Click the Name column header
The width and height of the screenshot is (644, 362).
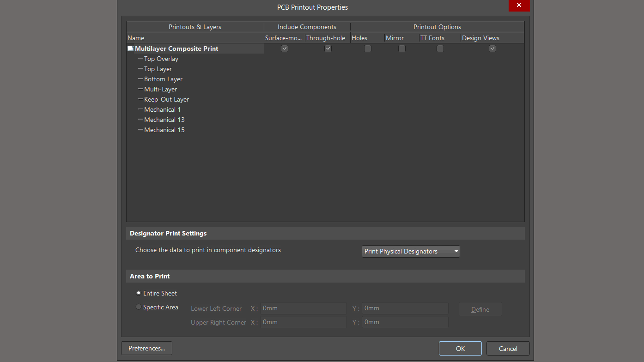tap(136, 38)
